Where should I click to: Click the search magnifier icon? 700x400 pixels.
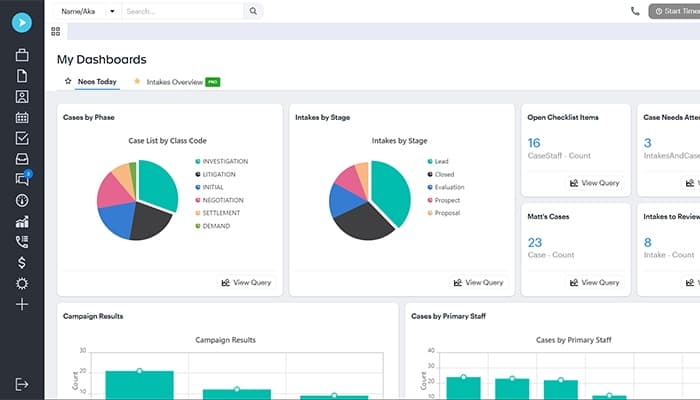253,11
